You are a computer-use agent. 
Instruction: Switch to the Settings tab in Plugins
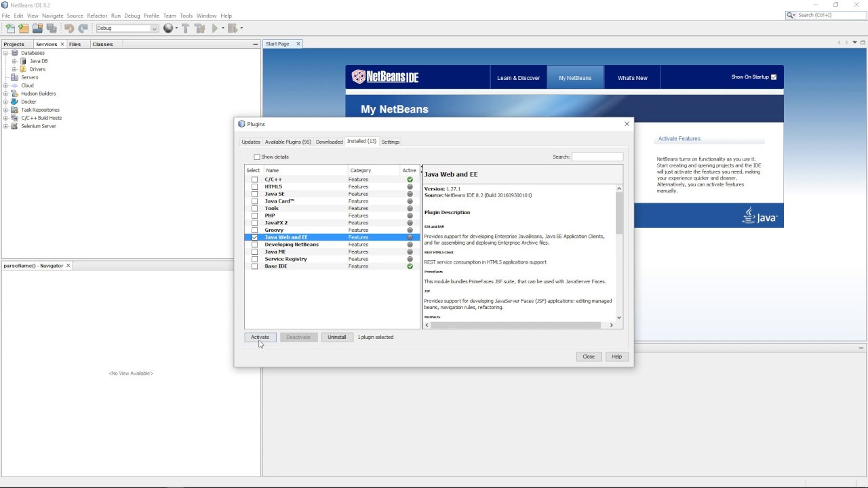(x=390, y=142)
